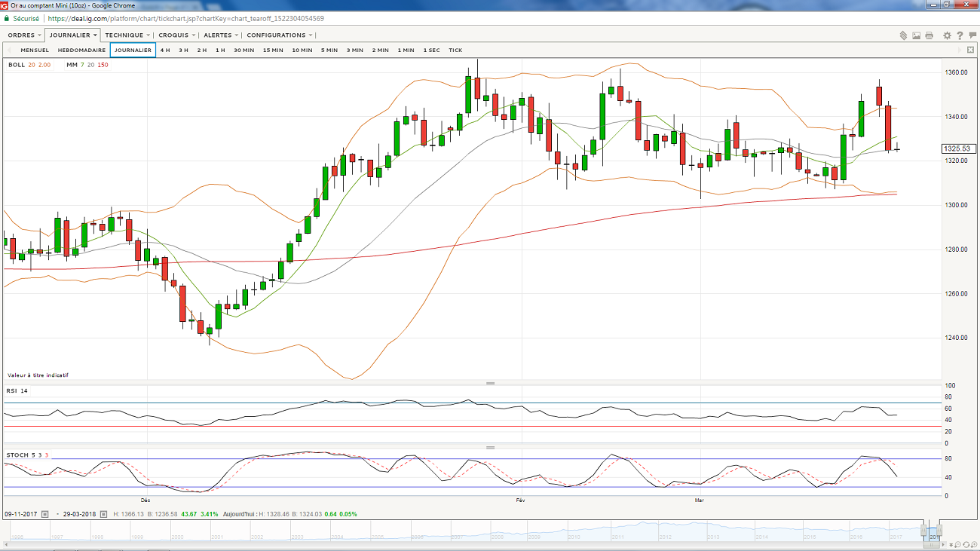980x551 pixels.
Task: Click the layers stack icon in toolbar
Action: click(904, 35)
